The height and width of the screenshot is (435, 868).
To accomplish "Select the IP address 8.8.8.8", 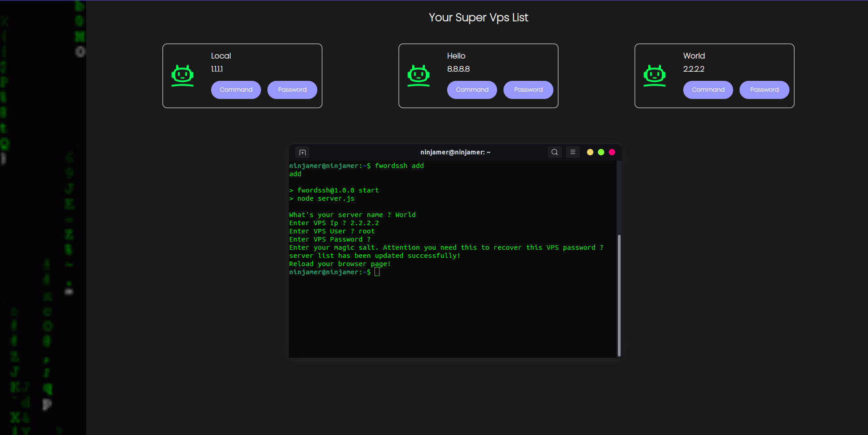I will (459, 69).
